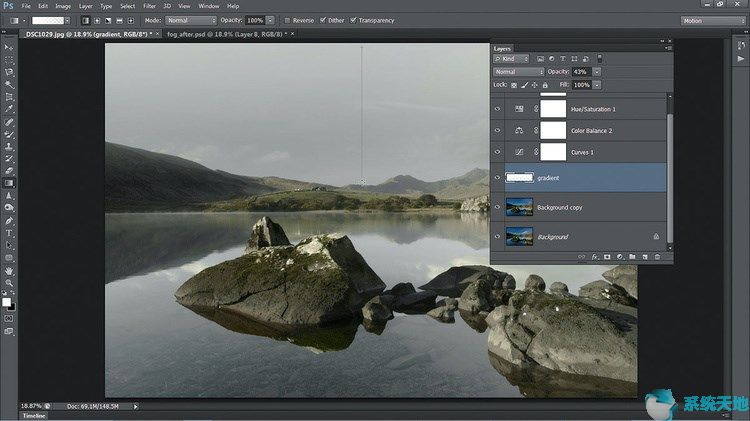The height and width of the screenshot is (421, 750).
Task: Select the Lasso tool
Action: pyautogui.click(x=9, y=72)
